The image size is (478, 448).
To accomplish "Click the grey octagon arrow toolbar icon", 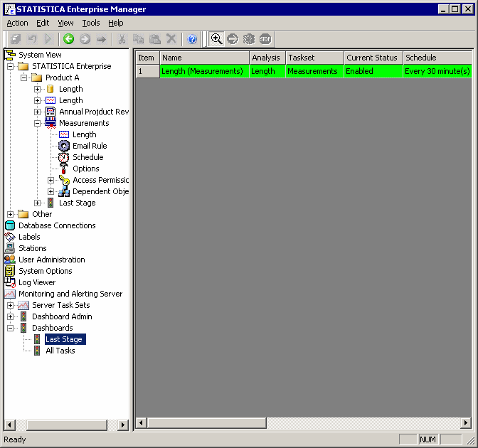I will point(233,39).
